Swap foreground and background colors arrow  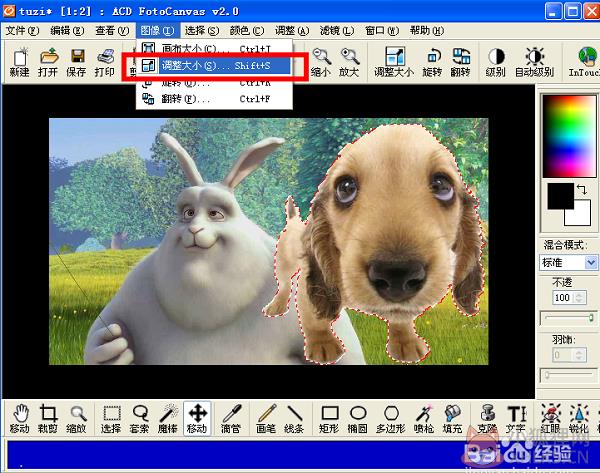point(582,189)
